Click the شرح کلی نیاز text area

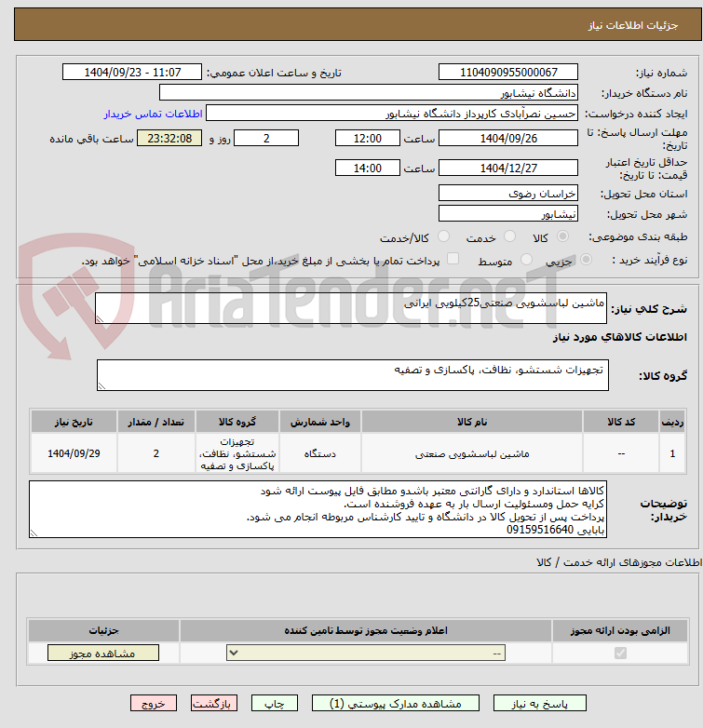(x=351, y=308)
